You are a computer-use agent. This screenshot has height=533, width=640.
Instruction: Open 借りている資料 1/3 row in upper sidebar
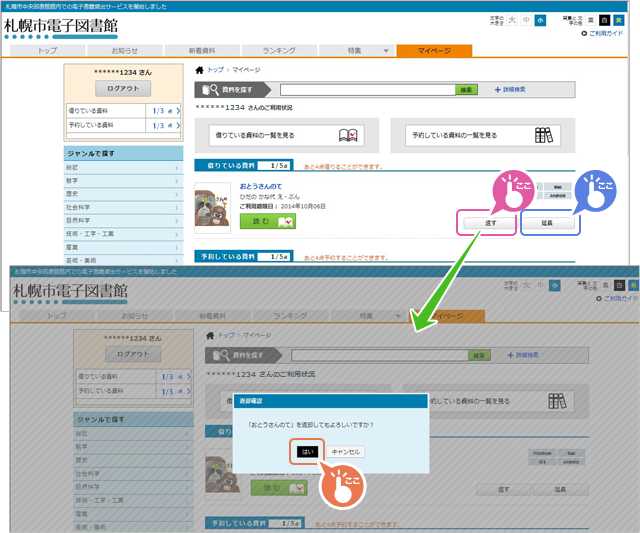click(x=123, y=111)
